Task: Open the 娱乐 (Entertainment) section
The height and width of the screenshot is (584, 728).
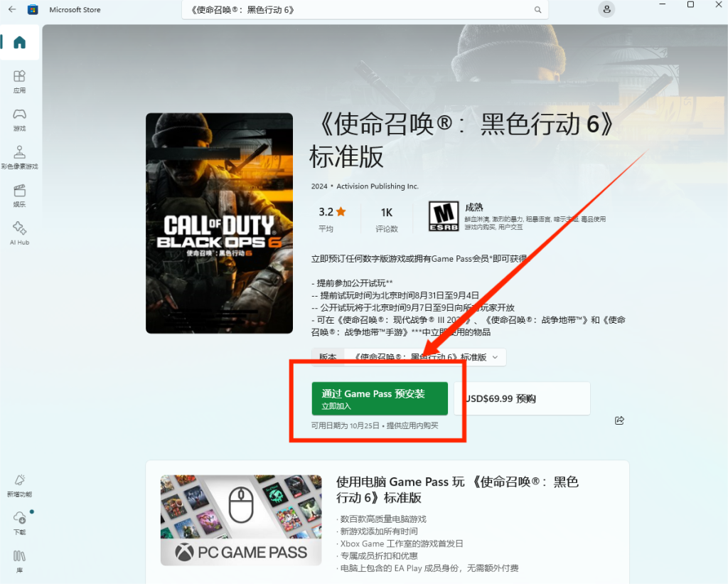Action: [x=19, y=196]
